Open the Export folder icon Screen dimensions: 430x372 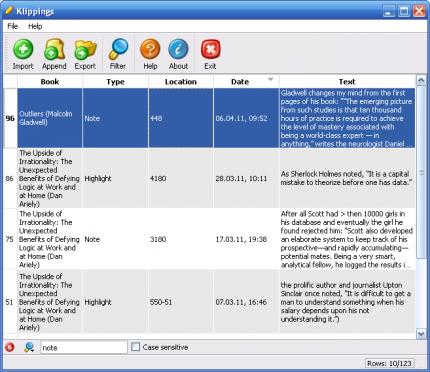click(85, 49)
